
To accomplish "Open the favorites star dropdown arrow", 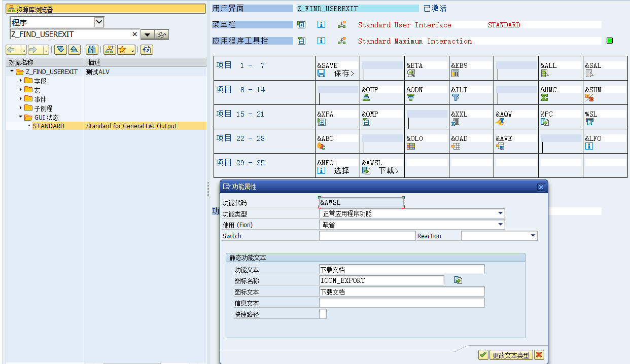I will [x=133, y=50].
